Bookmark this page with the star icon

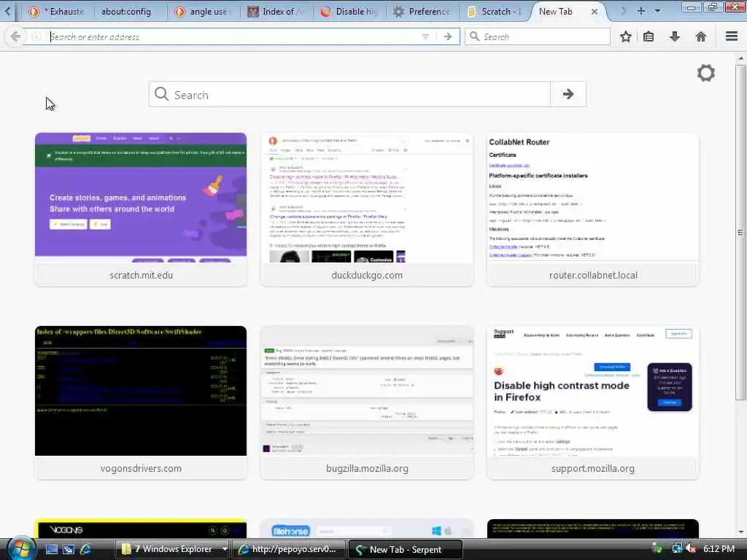click(625, 36)
